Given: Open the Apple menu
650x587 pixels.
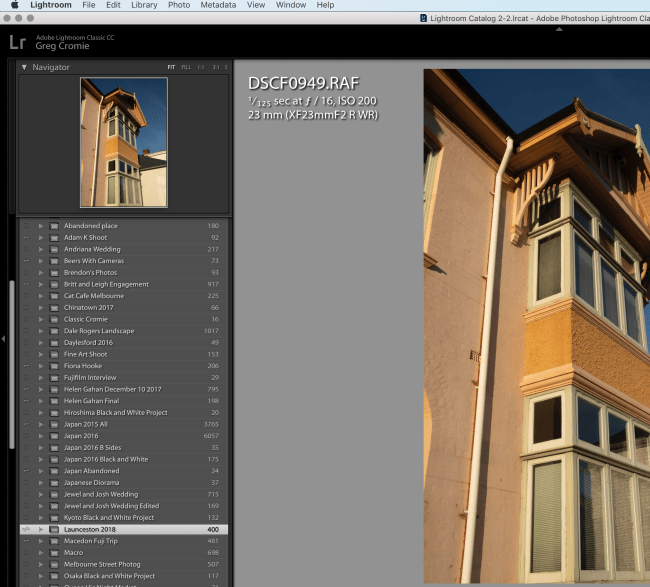Looking at the screenshot, I should coord(14,5).
